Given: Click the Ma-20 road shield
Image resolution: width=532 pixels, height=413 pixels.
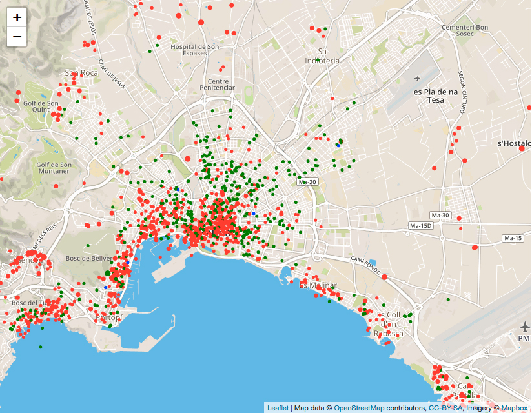Looking at the screenshot, I should point(307,183).
